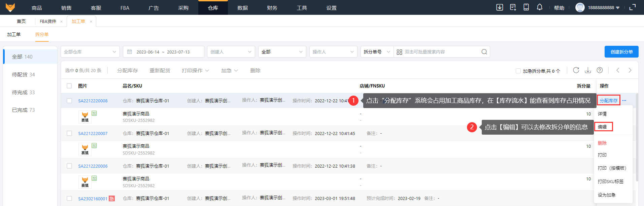Open the 仓库 top menu
644x206 pixels.
pos(213,8)
